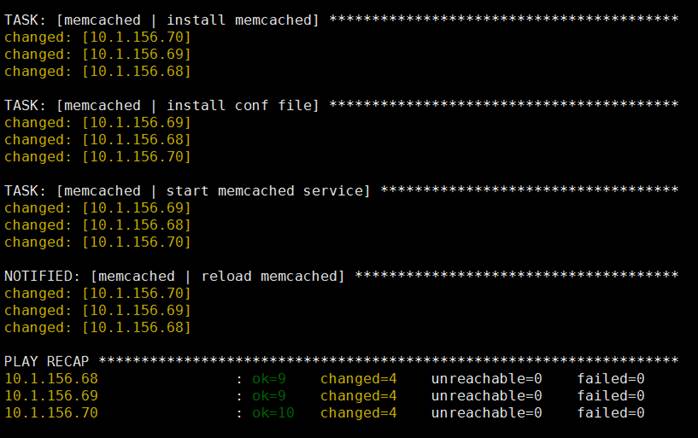
Task: Click failed=0 in the 10.1.156.68 recap row
Action: click(611, 379)
